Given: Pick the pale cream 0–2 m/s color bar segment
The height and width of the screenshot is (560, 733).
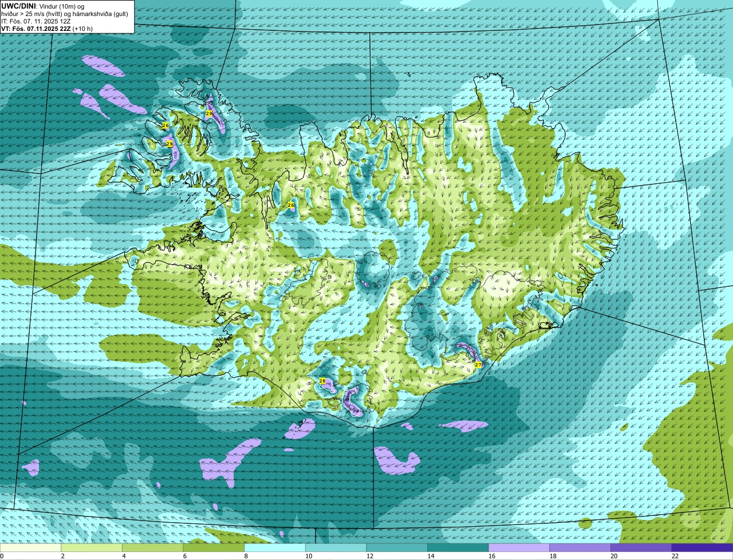Looking at the screenshot, I should pyautogui.click(x=30, y=548).
